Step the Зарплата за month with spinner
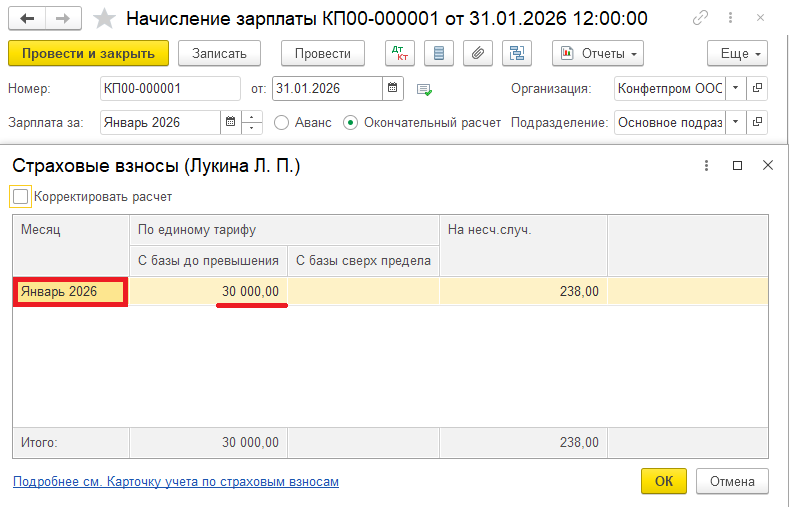The height and width of the screenshot is (507, 789). 252,122
